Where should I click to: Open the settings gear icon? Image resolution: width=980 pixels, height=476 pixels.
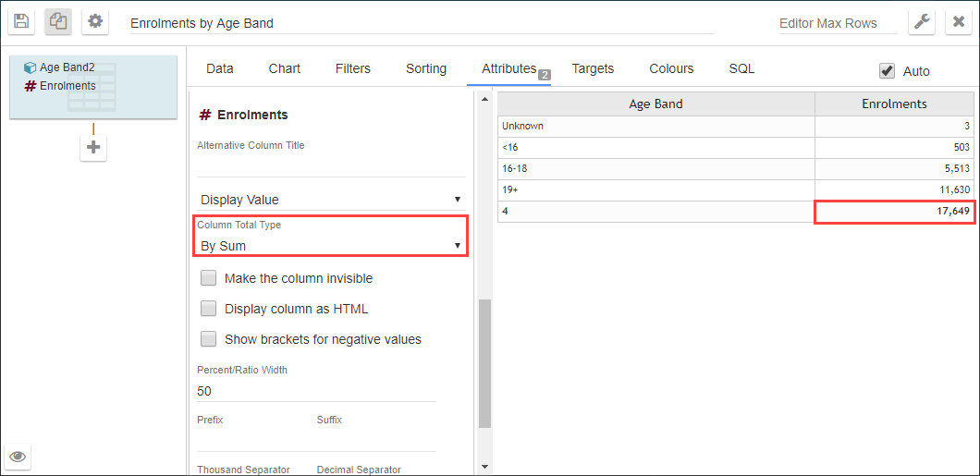point(94,21)
